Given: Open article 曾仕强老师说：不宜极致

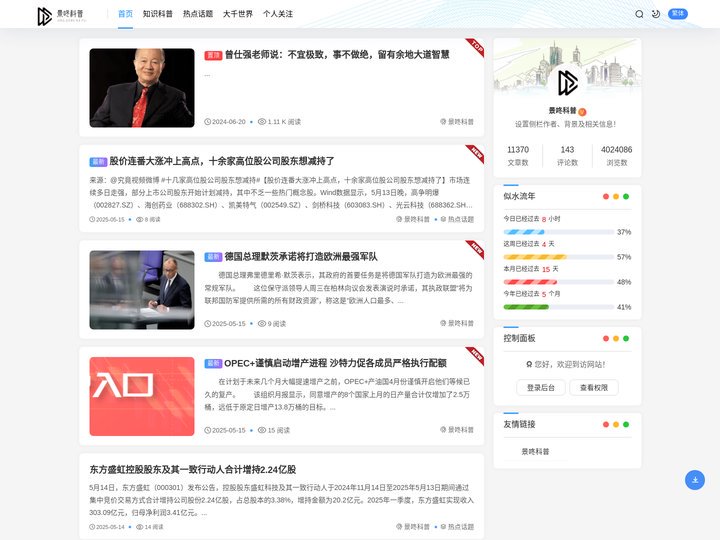Looking at the screenshot, I should tap(337, 55).
